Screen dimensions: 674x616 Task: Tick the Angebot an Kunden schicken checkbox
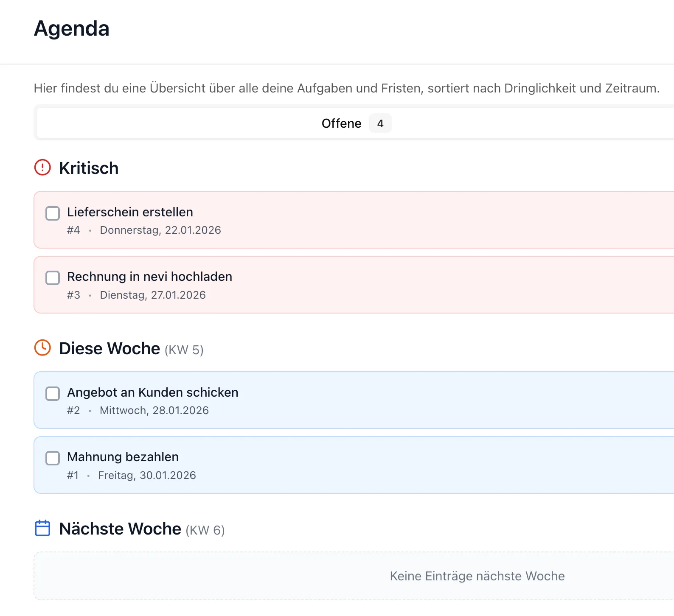[x=53, y=394]
